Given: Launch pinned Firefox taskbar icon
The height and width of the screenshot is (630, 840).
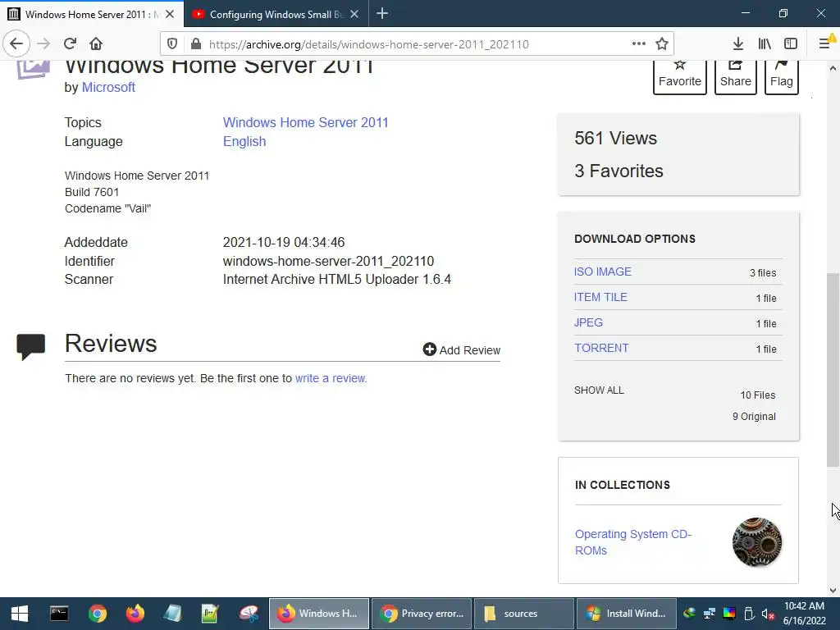Looking at the screenshot, I should pos(135,614).
